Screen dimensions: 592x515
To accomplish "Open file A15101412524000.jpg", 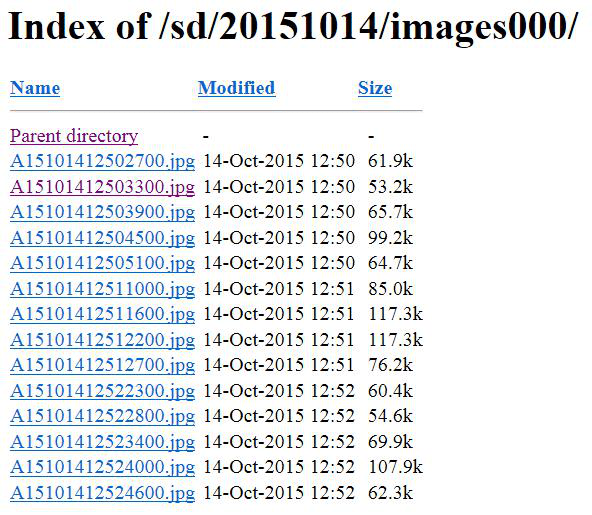I will 102,467.
